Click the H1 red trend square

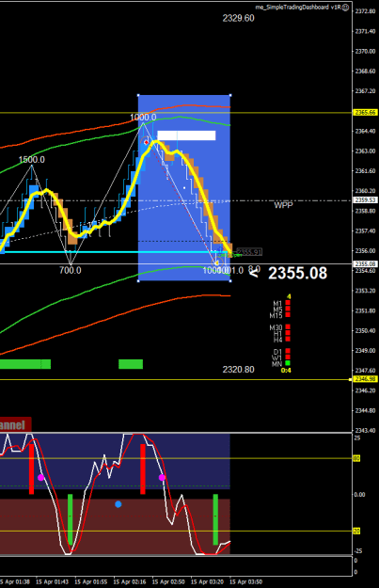288,333
